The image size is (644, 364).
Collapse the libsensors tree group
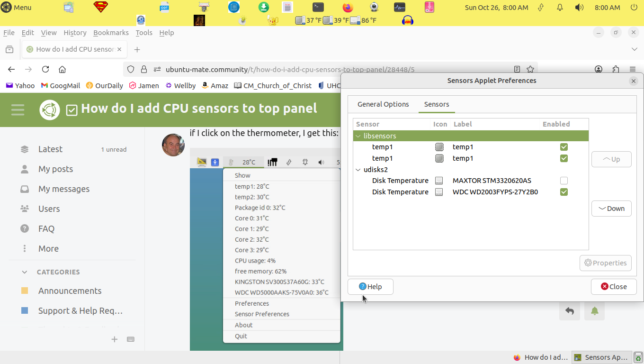[x=358, y=136]
